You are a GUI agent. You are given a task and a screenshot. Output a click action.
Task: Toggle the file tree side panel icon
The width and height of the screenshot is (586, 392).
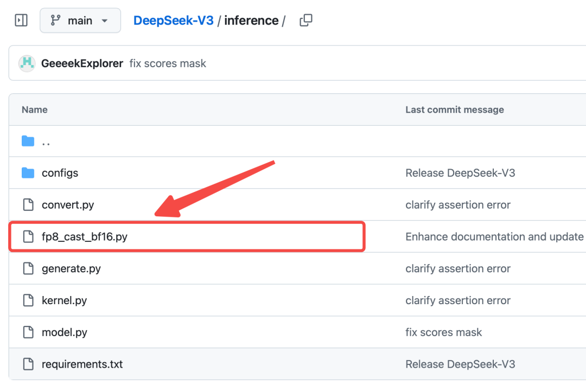(x=21, y=21)
